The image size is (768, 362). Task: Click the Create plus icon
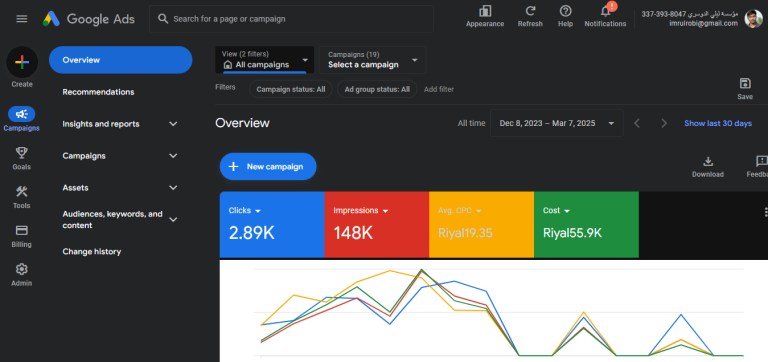(x=22, y=62)
